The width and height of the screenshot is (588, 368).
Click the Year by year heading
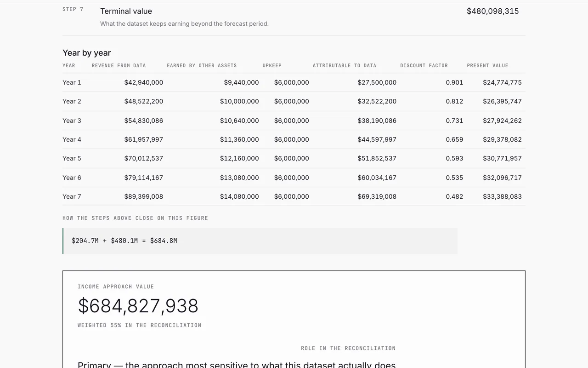[x=87, y=53]
